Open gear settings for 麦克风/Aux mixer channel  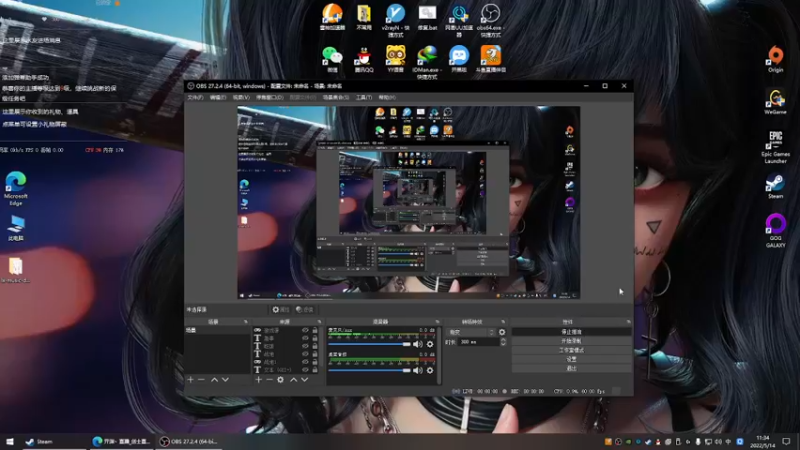[x=430, y=344]
